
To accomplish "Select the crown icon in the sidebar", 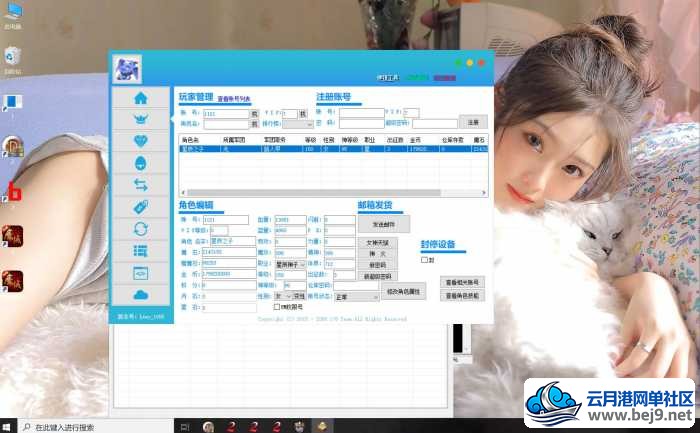I will pyautogui.click(x=141, y=119).
